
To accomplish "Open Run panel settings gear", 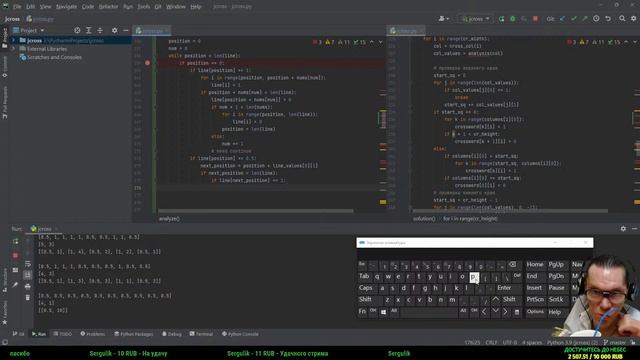I will pos(623,229).
